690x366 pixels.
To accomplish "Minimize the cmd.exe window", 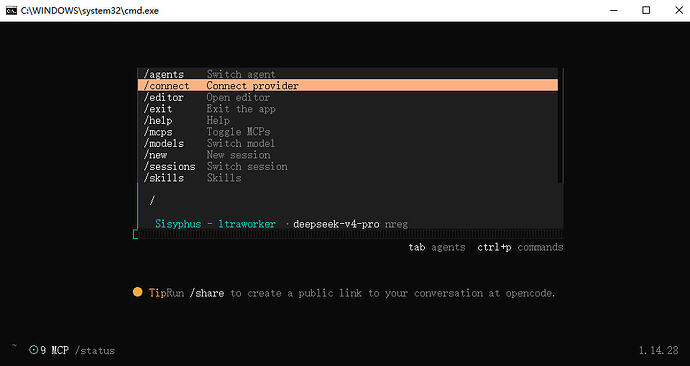I will (614, 11).
